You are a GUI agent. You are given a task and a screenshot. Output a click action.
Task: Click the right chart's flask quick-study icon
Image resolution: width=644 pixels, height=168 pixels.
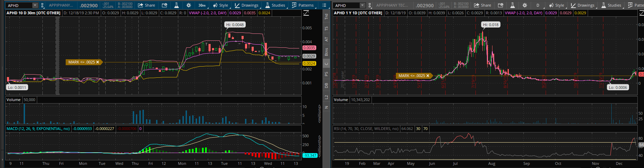click(x=512, y=5)
